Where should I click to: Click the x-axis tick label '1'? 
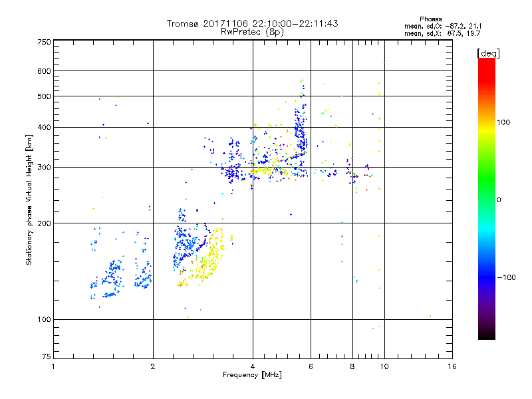tap(53, 366)
